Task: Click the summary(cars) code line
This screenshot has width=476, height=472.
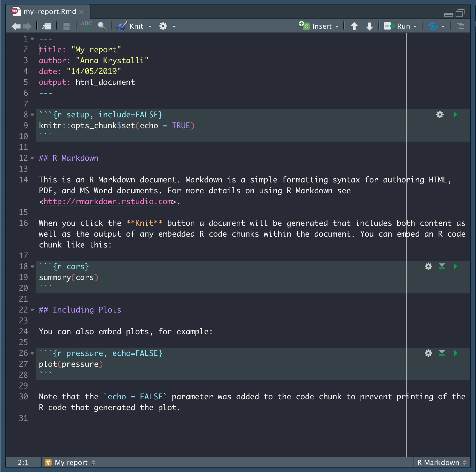Action: pyautogui.click(x=69, y=277)
